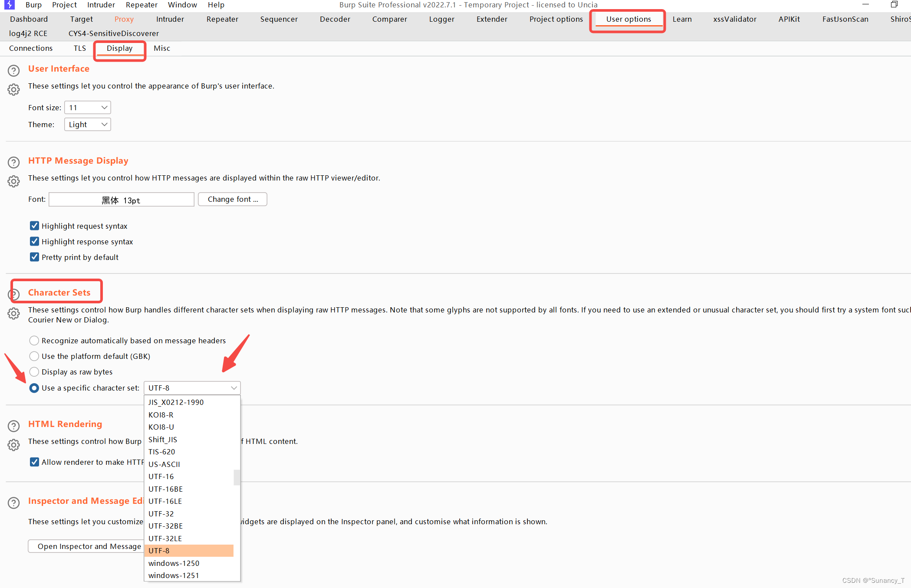Open the Window menu
The image size is (911, 588).
(x=182, y=5)
